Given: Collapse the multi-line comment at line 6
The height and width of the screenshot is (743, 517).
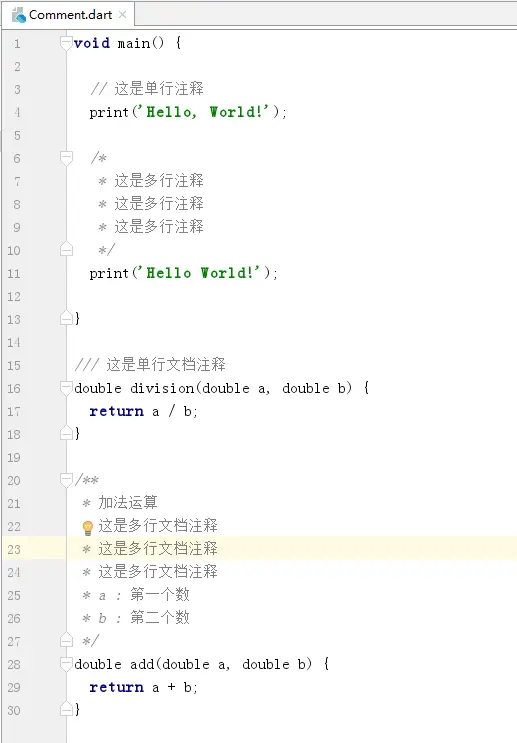Looking at the screenshot, I should point(66,158).
